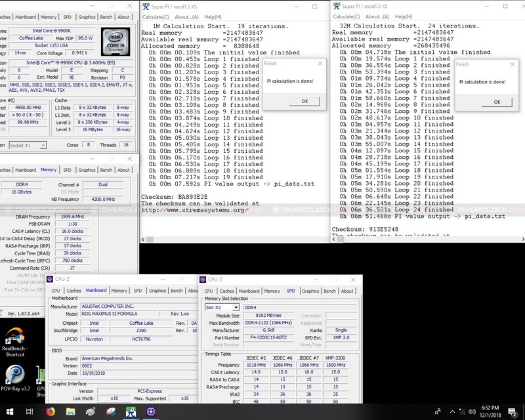Click the '1999.6 MHz' DRAM frequency value
The height and width of the screenshot is (420, 525).
click(x=73, y=217)
